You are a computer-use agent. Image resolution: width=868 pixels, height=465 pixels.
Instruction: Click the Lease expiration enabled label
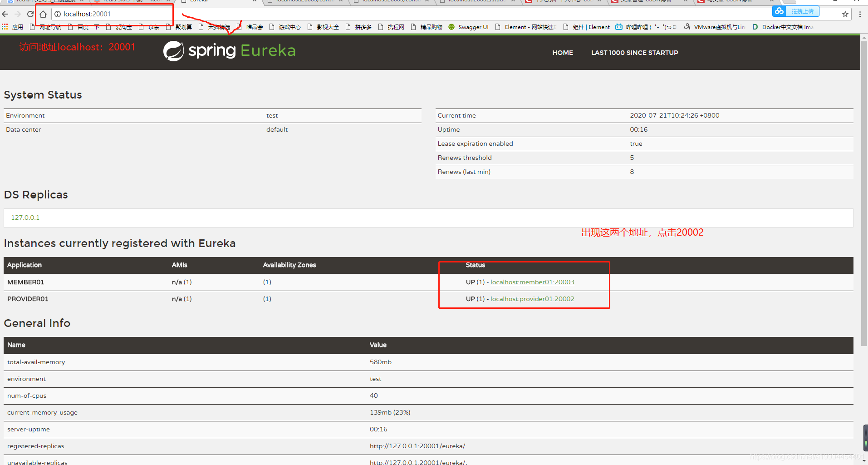(x=476, y=143)
